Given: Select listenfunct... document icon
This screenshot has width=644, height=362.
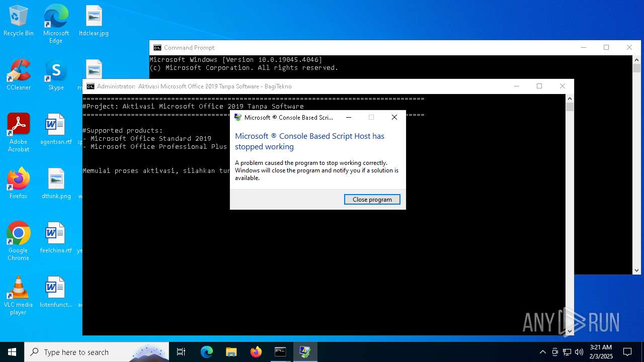Looking at the screenshot, I should 56,293.
